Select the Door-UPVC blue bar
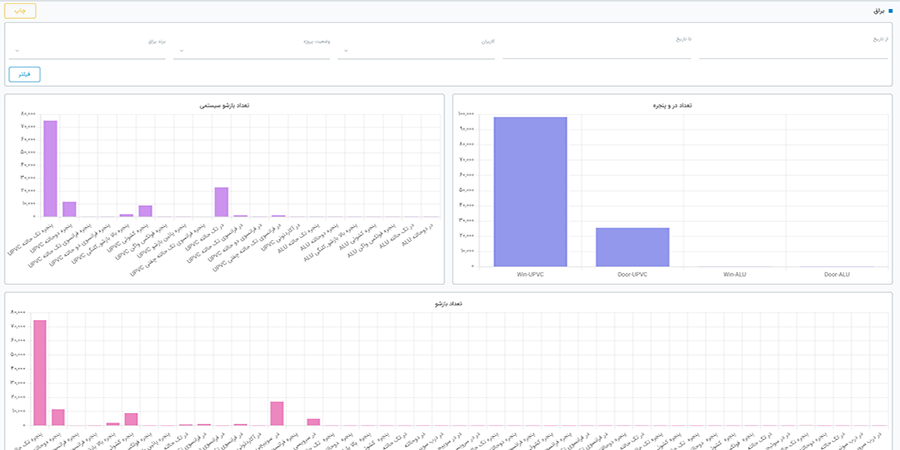Viewport: 900px width, 450px height. tap(633, 247)
